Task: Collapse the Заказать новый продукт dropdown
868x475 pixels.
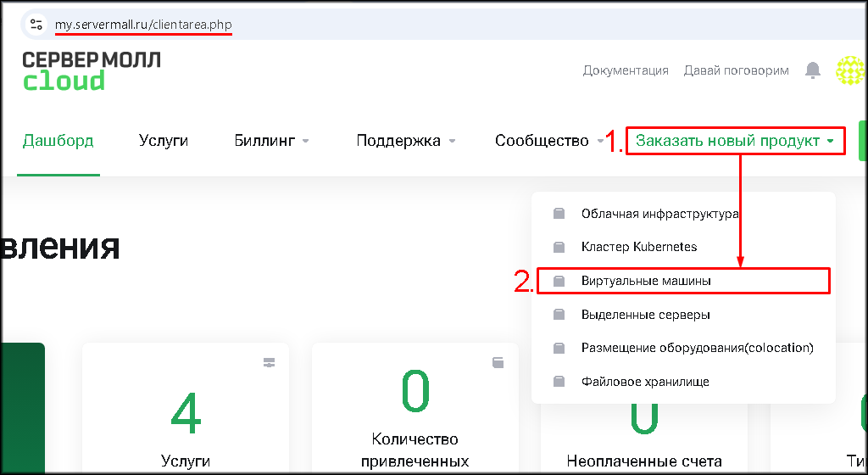Action: (735, 141)
